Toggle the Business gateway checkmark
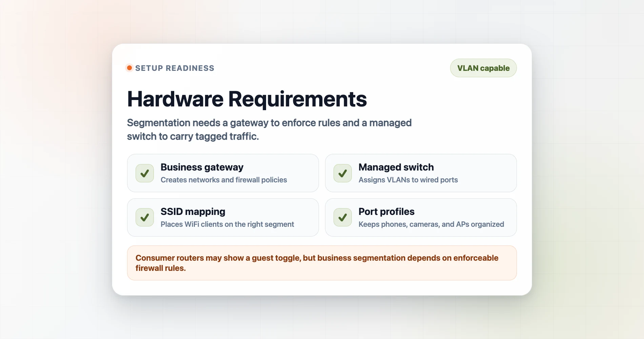 (145, 173)
